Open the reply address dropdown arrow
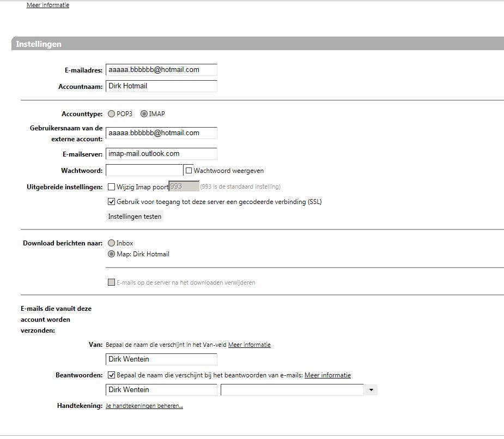Image resolution: width=504 pixels, height=439 pixels. coord(371,390)
